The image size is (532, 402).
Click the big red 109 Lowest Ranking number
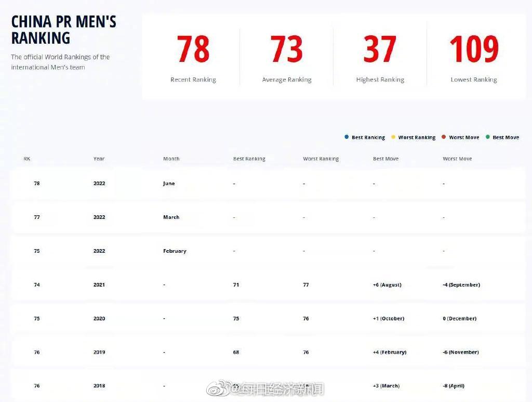(x=474, y=49)
